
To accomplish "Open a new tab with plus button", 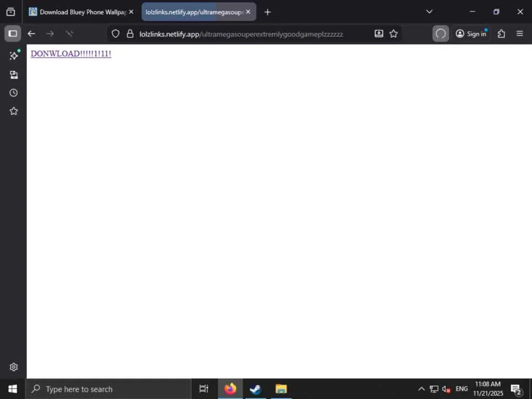I will 268,12.
